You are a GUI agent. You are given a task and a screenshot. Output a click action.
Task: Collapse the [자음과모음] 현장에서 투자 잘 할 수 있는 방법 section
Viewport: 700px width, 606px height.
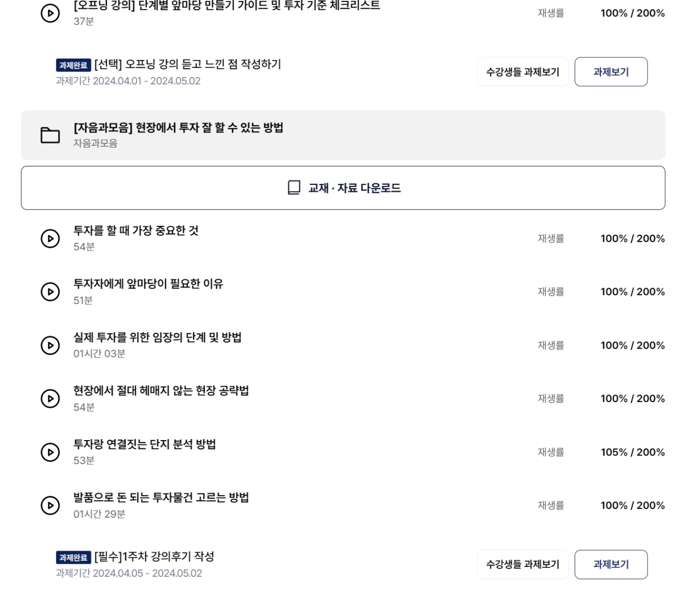[343, 135]
